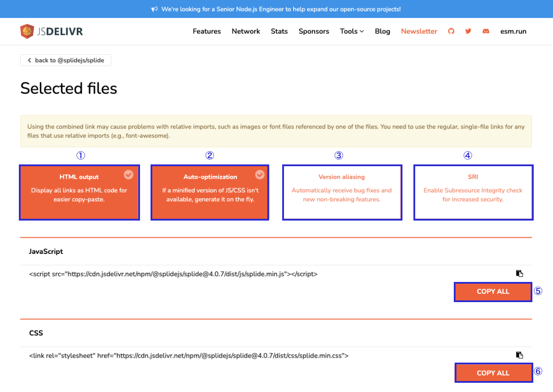Disable the HTML output option

click(x=79, y=192)
